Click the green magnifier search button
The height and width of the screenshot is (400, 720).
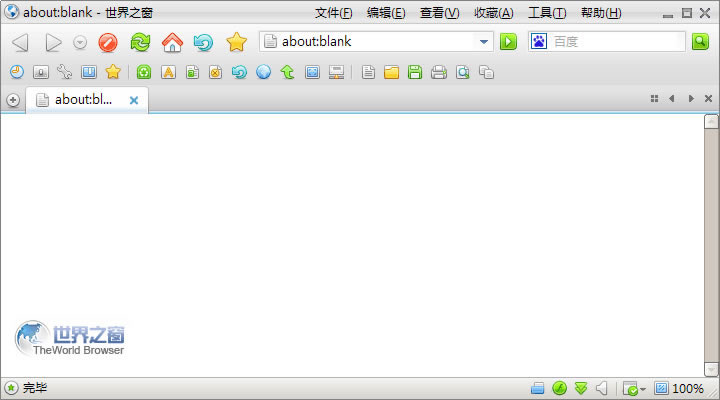tap(700, 42)
